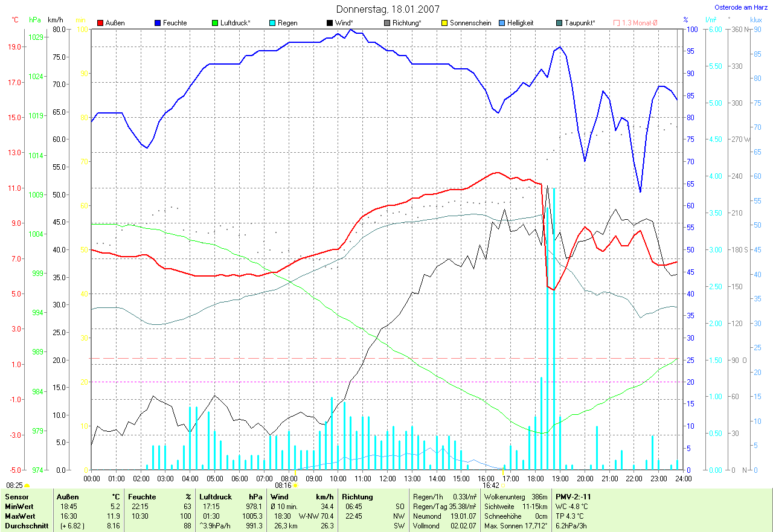This screenshot has height=532, width=773.
Task: Select the Luftdruck column header in table
Action: [x=216, y=496]
